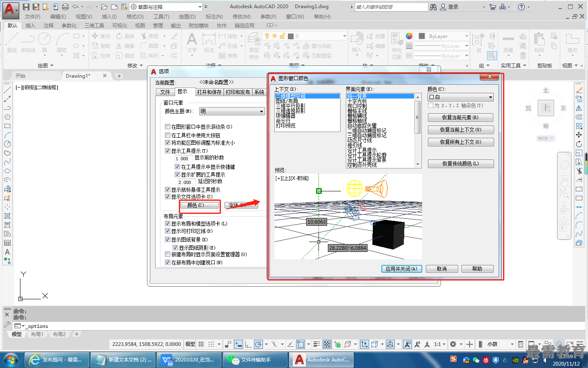Toggle the grid display icon in status bar
Image resolution: width=588 pixels, height=368 pixels.
(201, 344)
